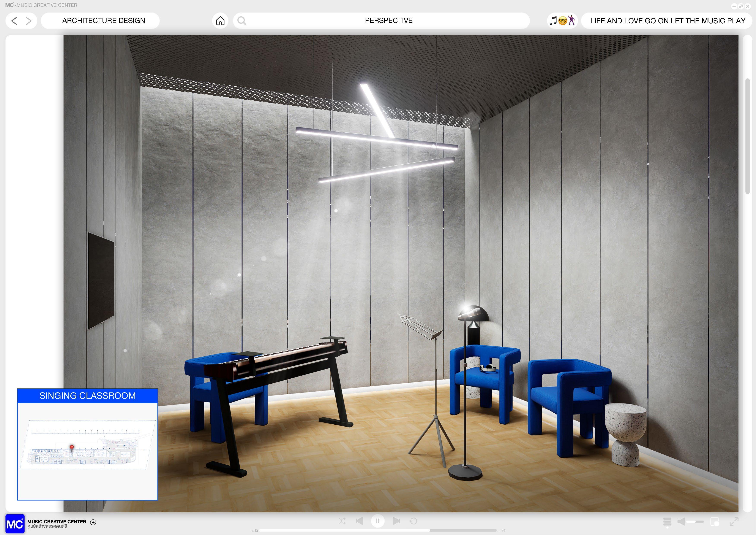Click the search magnifier icon
756x535 pixels.
242,21
